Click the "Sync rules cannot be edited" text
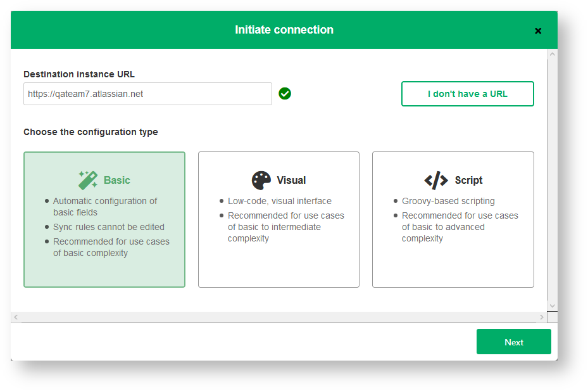 (x=109, y=227)
